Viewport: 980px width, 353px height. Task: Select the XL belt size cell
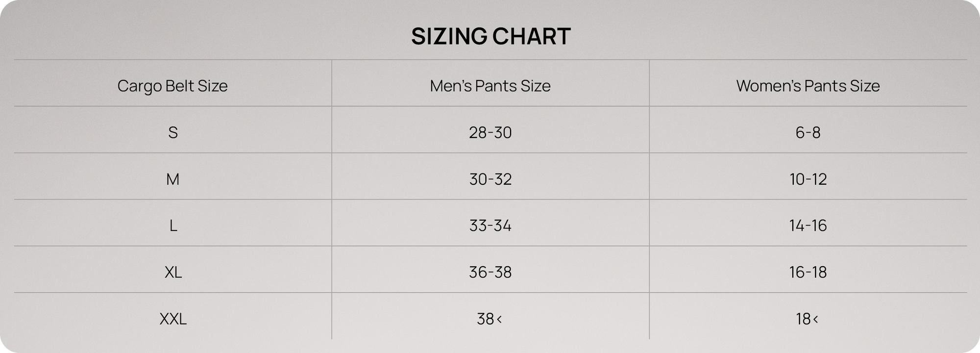(x=173, y=272)
